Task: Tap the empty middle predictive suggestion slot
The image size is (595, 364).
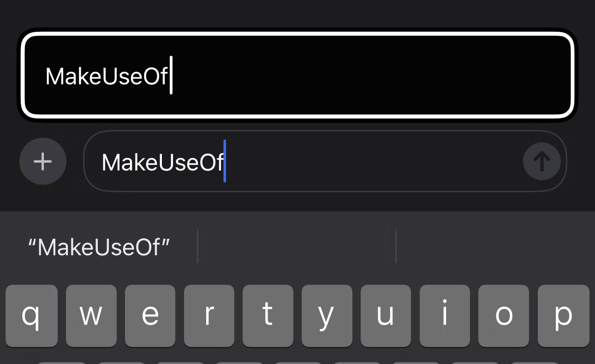Action: pos(297,246)
